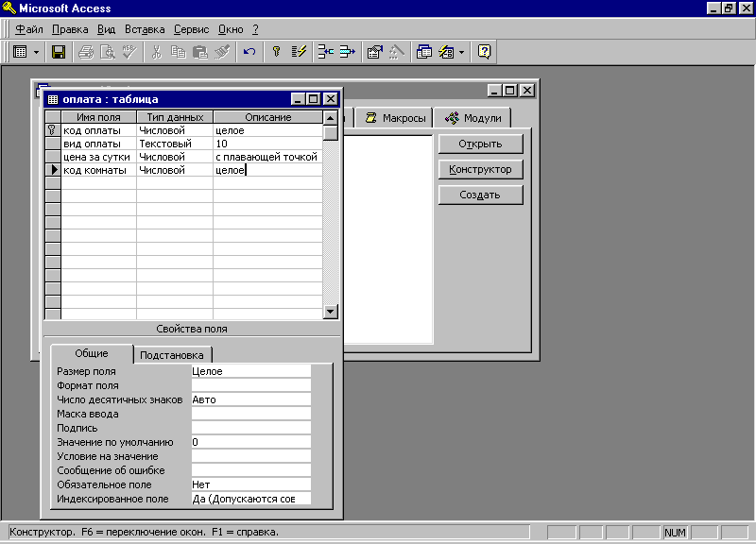Open the Вставка menu
The width and height of the screenshot is (756, 544).
pos(145,29)
